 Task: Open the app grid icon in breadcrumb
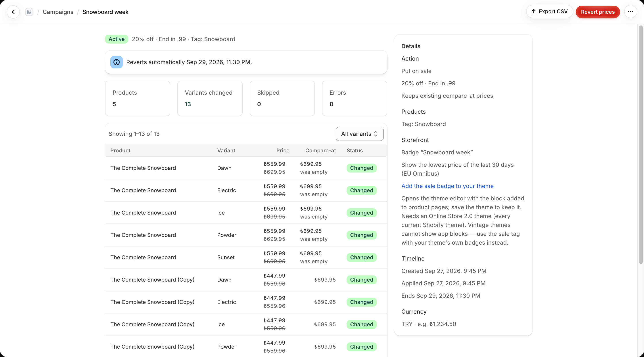pyautogui.click(x=29, y=12)
